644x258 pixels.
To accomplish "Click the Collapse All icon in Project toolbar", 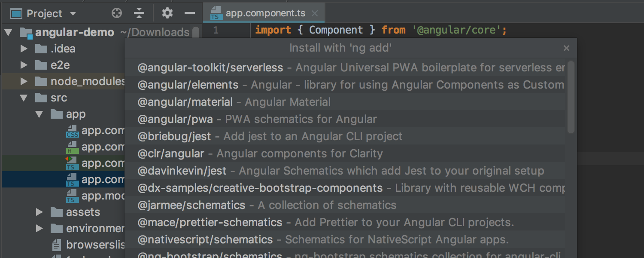I will point(139,13).
